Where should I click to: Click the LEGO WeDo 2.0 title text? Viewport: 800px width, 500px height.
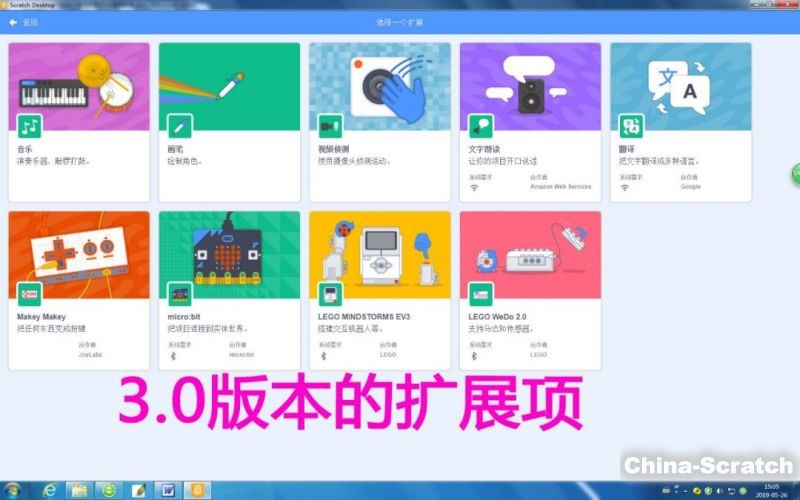(x=497, y=316)
